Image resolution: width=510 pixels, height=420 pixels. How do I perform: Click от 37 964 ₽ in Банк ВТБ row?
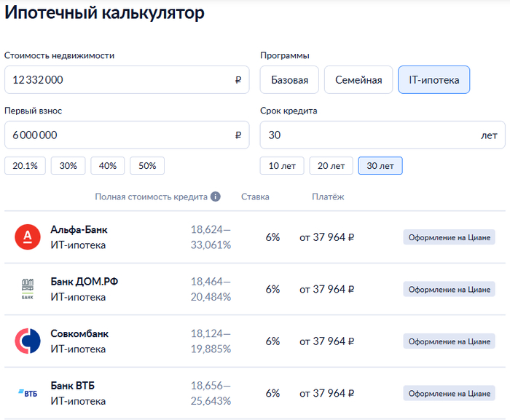[327, 393]
